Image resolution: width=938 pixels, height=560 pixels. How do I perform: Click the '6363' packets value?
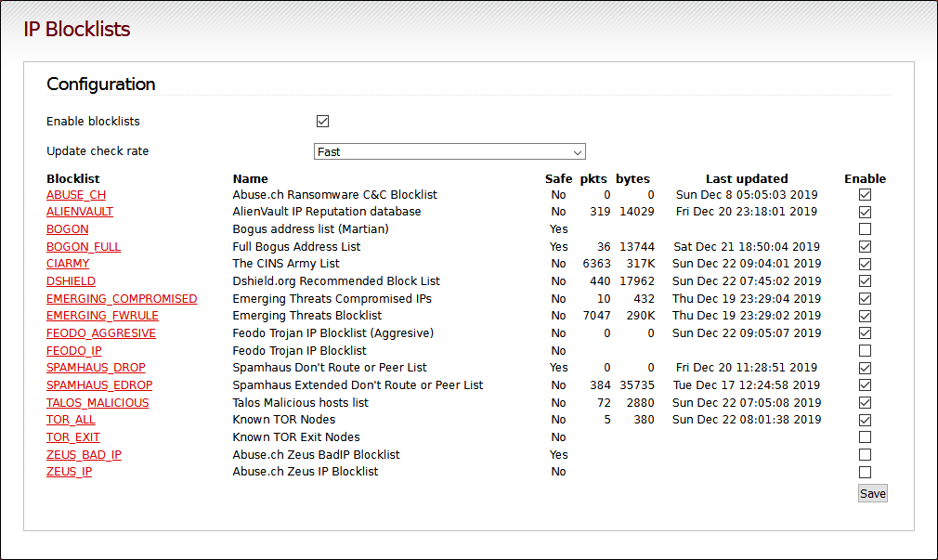point(597,264)
